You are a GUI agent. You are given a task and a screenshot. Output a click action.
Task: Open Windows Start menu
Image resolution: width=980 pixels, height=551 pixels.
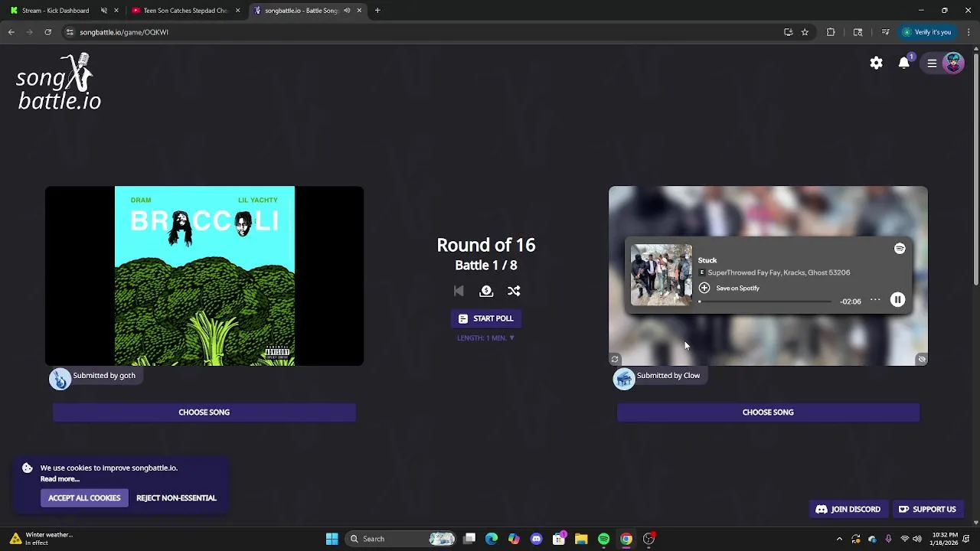(332, 539)
